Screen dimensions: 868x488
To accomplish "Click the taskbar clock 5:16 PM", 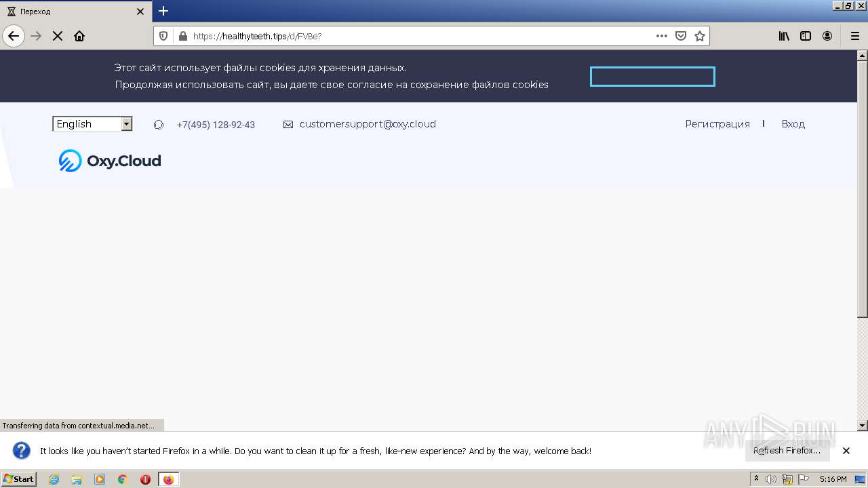I will click(x=833, y=479).
